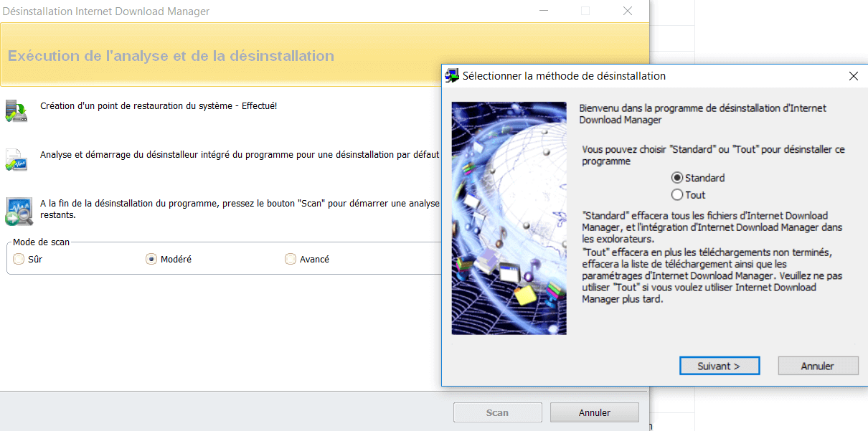Viewport: 868px width, 431px height.
Task: Click the "Bienvenu dans la programme" welcome text
Action: (702, 114)
